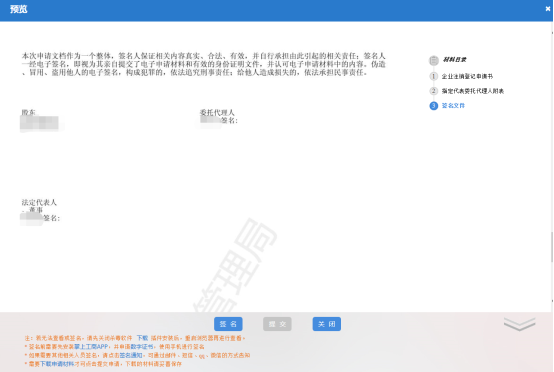Close the 预览 dialog with the X icon
This screenshot has width=554, height=372.
pos(548,9)
